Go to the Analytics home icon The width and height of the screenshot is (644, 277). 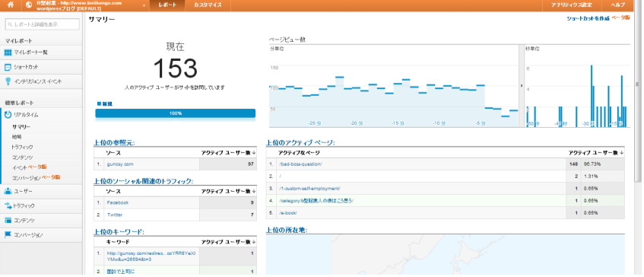click(11, 5)
